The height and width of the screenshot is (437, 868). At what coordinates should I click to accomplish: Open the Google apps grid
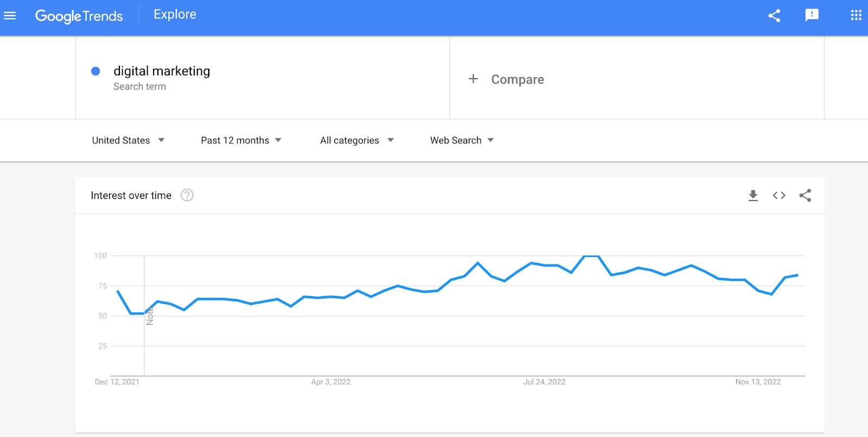(x=856, y=15)
